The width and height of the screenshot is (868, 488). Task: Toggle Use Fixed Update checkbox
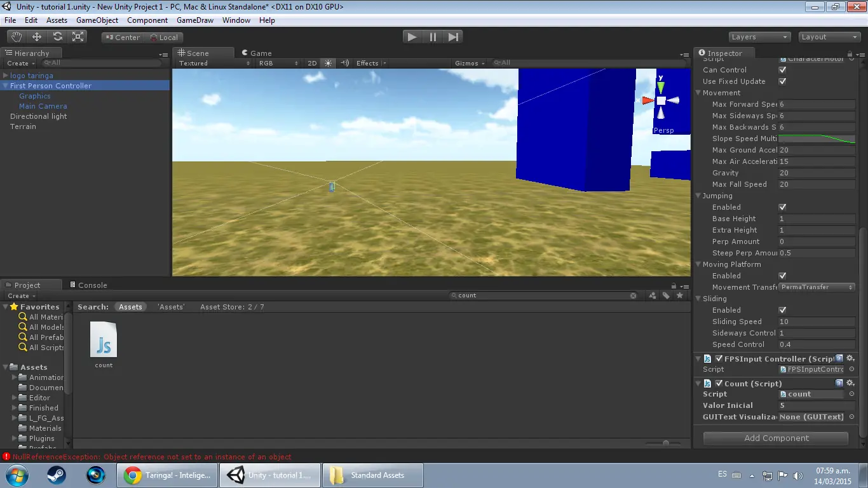coord(782,81)
